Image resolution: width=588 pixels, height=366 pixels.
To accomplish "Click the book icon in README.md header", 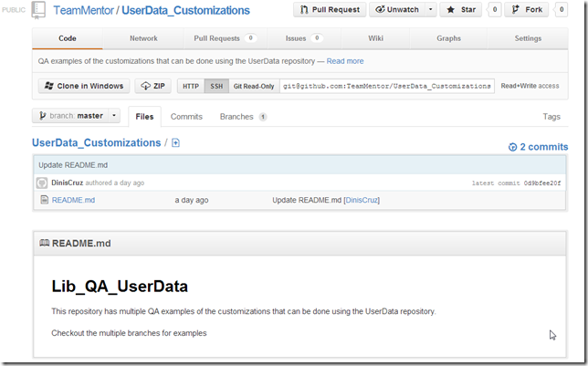I will 45,243.
